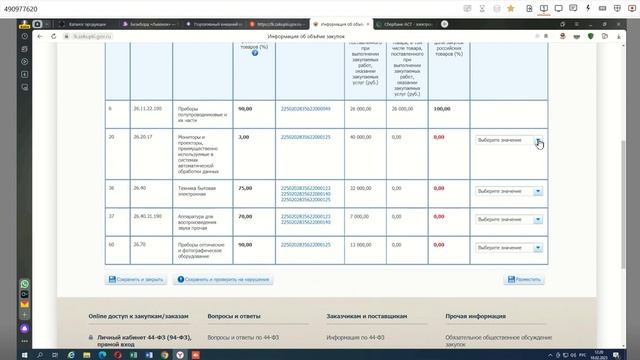Click the Приборы полупроводниковые и их части cell
The width and height of the screenshot is (640, 360).
tap(202, 115)
